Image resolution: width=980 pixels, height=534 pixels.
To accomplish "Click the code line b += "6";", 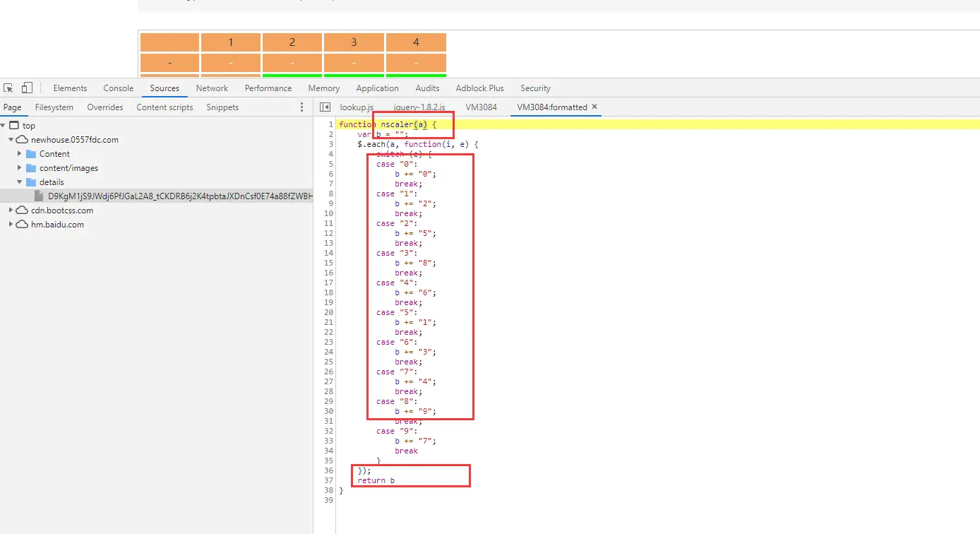I will (x=416, y=292).
